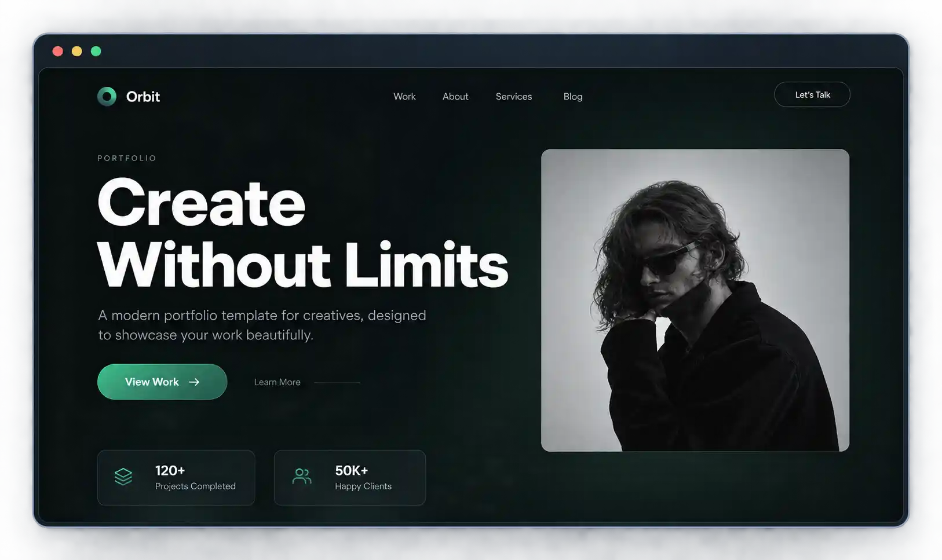Click the Learn More link
This screenshot has width=942, height=560.
(278, 382)
